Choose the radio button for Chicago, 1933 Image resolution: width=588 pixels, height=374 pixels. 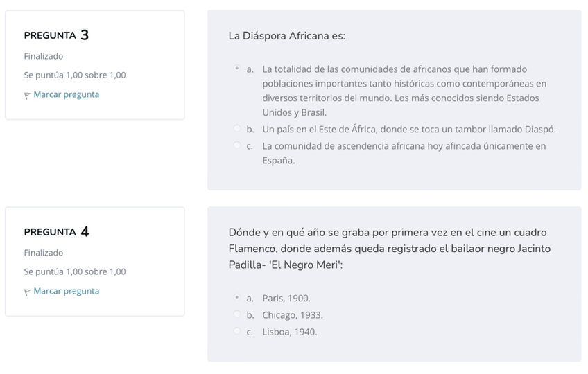tap(237, 315)
